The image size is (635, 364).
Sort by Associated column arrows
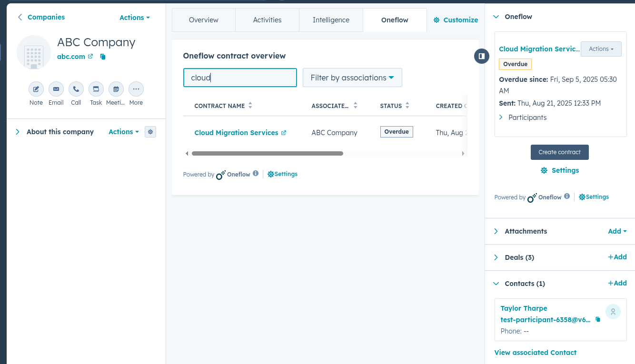click(355, 106)
